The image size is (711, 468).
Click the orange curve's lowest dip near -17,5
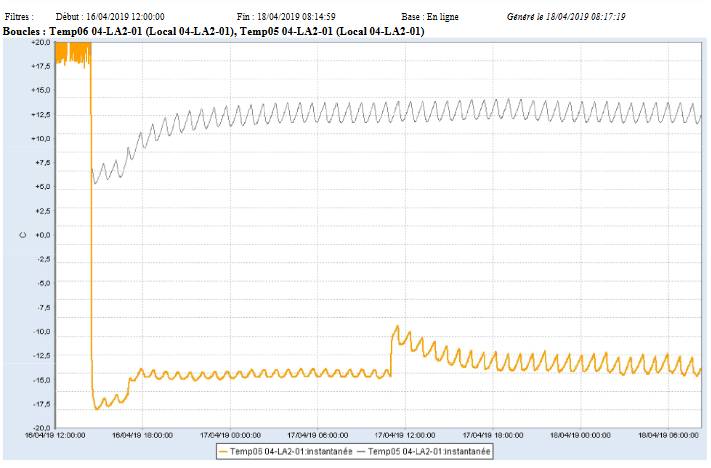pyautogui.click(x=97, y=409)
